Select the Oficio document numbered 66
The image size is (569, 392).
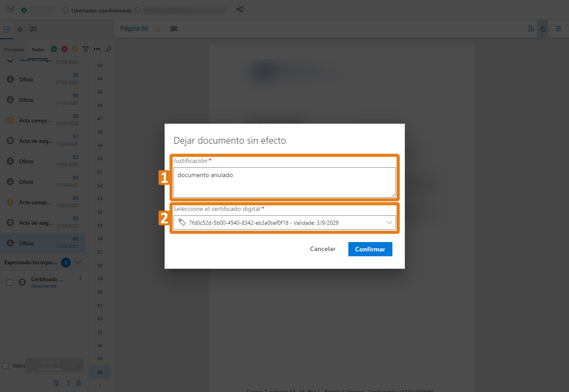point(43,243)
